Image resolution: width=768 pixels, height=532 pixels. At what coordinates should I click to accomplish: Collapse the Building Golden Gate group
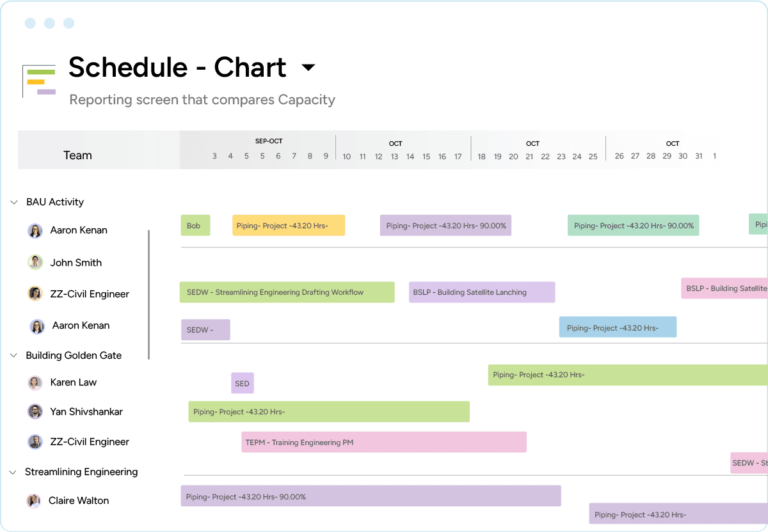[x=13, y=355]
